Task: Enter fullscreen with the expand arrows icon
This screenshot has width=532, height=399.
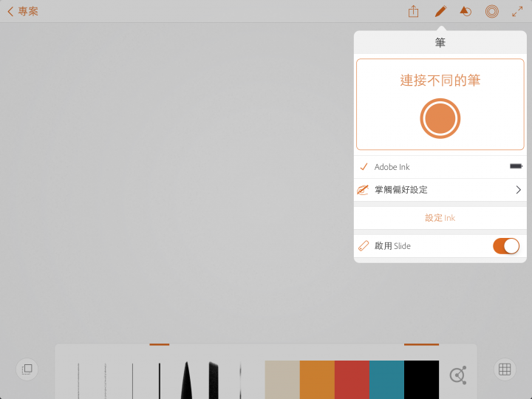Action: click(x=517, y=12)
